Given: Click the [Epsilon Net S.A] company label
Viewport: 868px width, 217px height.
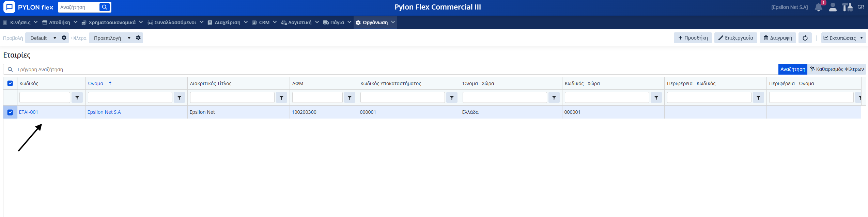Looking at the screenshot, I should [789, 7].
